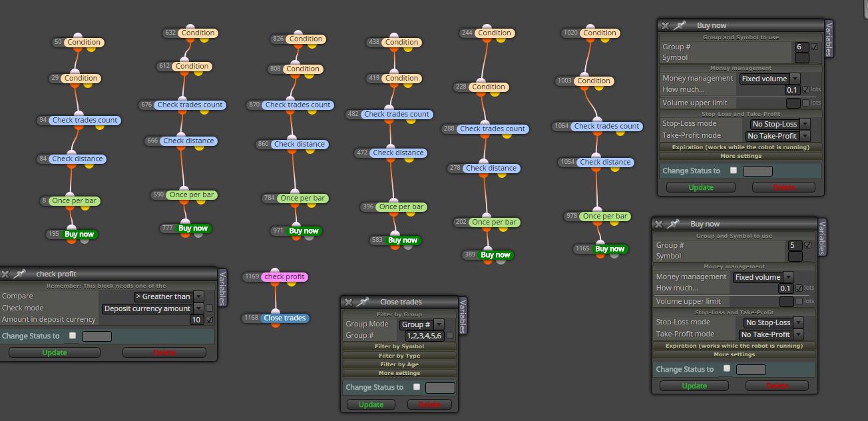Open Take-Profit mode dropdown in Group 6 panel

777,136
